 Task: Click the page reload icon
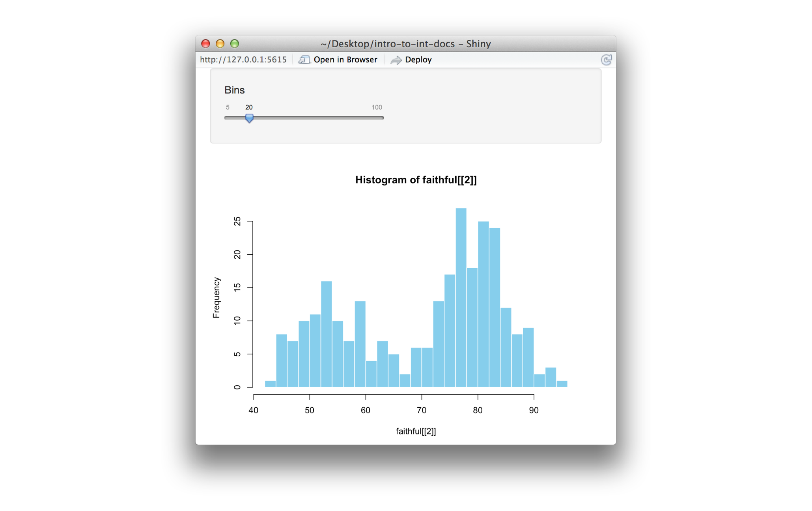click(606, 60)
